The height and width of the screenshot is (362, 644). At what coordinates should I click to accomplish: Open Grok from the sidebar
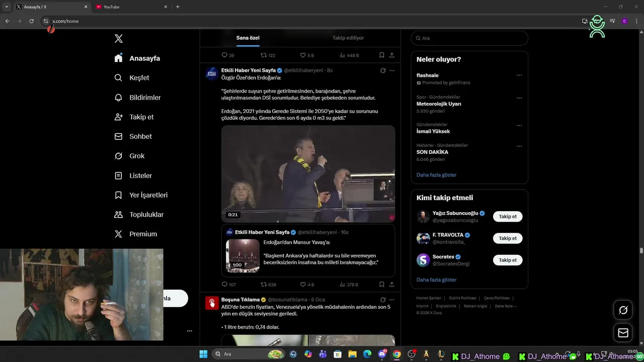pyautogui.click(x=129, y=156)
